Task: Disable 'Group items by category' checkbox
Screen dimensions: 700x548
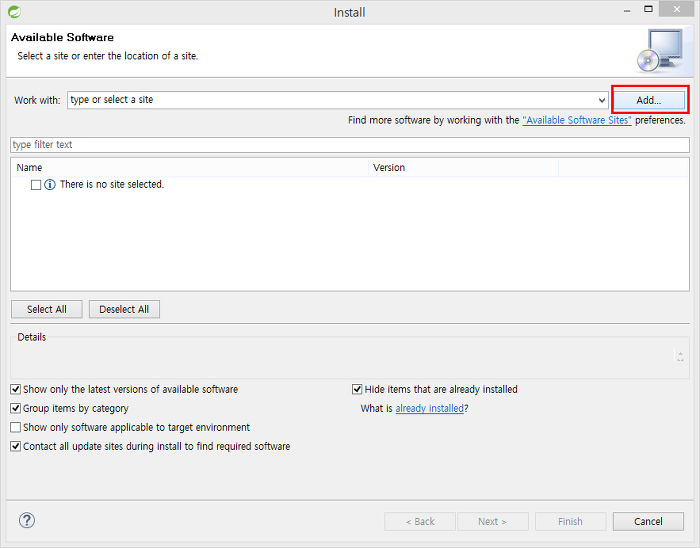Action: coord(16,408)
